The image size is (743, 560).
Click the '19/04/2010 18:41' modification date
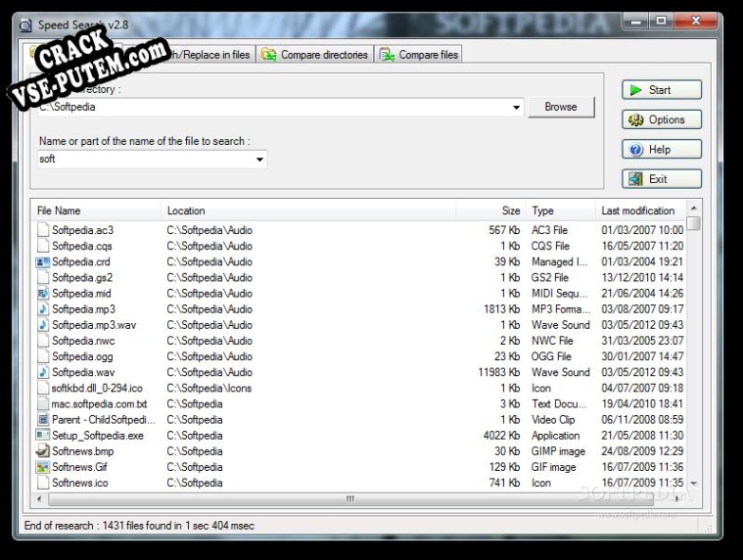point(642,404)
